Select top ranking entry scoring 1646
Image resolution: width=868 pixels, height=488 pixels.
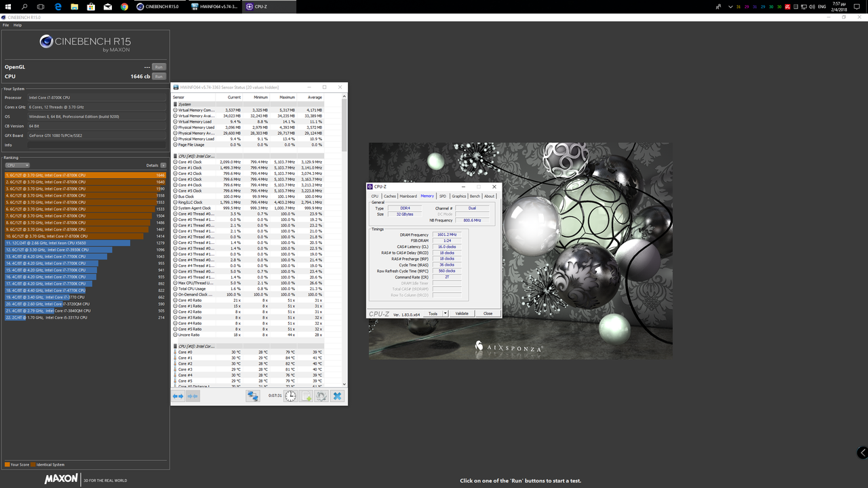pyautogui.click(x=85, y=175)
